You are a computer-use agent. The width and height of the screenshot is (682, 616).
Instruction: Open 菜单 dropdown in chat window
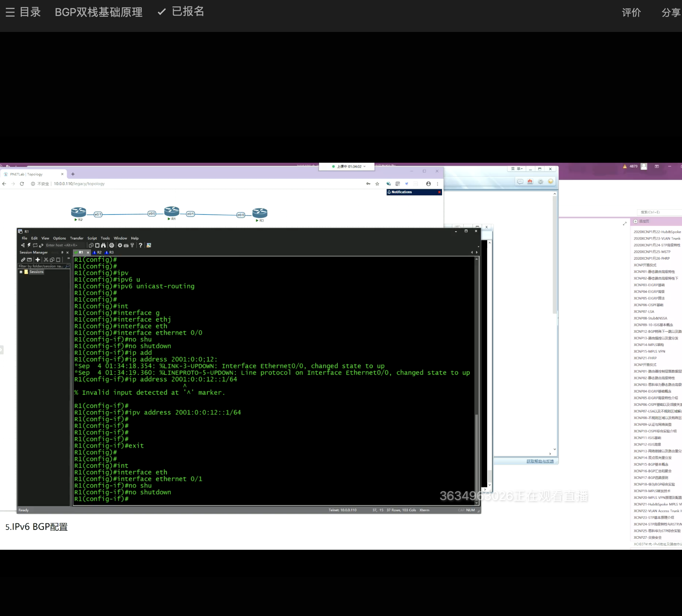[517, 169]
